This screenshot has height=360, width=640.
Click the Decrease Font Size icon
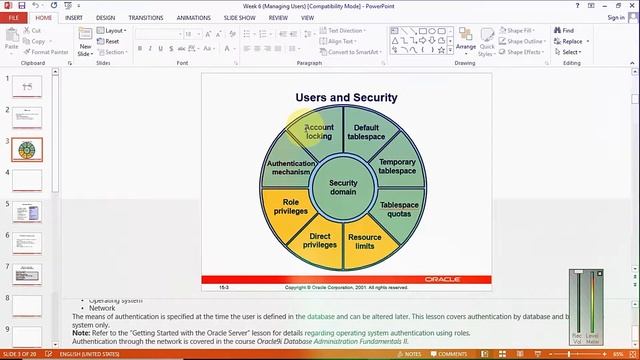pos(219,34)
